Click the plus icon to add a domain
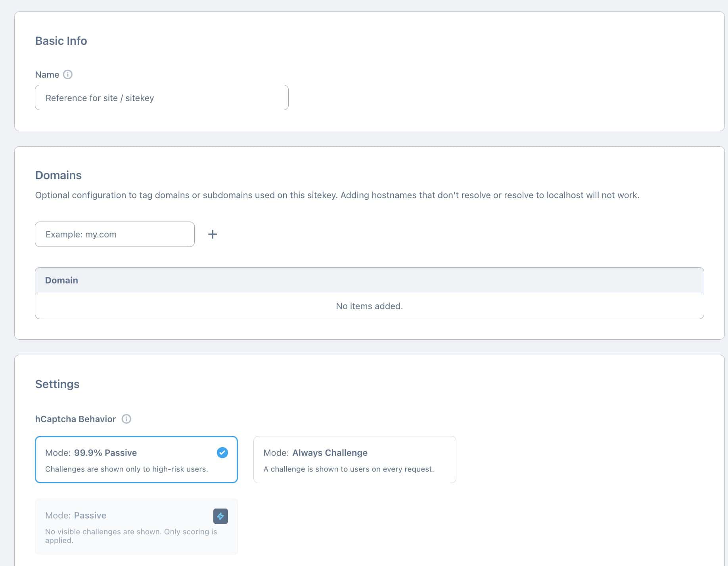The image size is (728, 566). coord(213,234)
